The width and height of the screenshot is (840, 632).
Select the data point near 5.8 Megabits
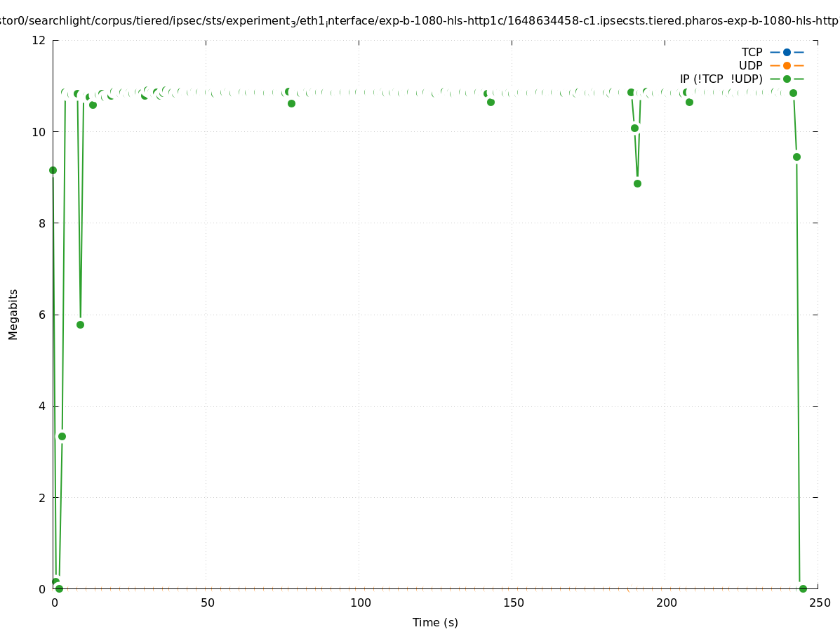coord(80,324)
